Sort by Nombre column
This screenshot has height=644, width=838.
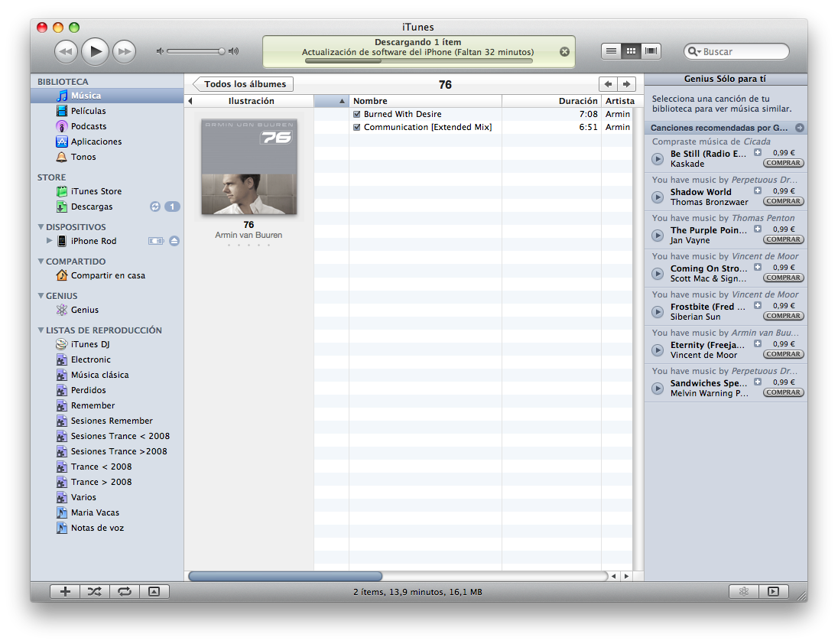point(425,101)
